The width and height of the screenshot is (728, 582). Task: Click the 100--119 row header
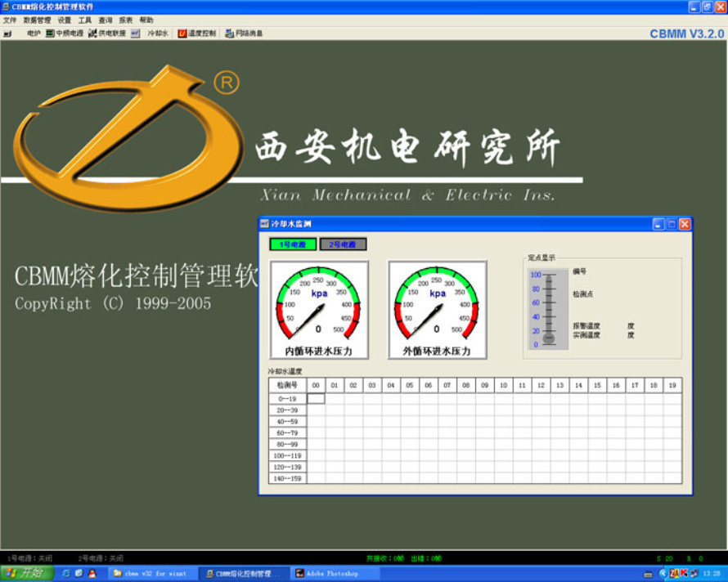pos(287,456)
